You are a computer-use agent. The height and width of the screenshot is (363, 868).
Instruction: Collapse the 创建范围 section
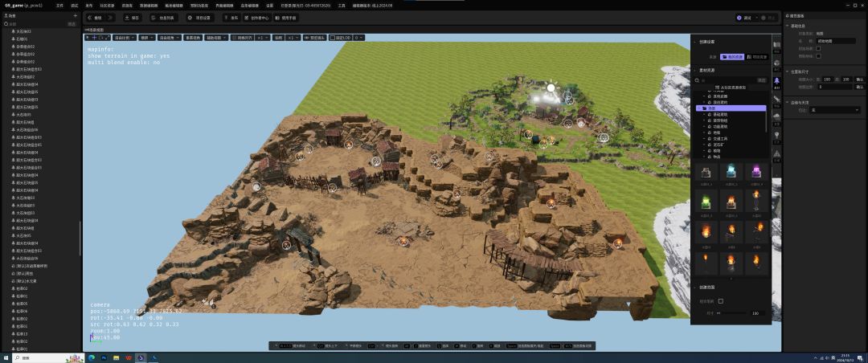[694, 288]
